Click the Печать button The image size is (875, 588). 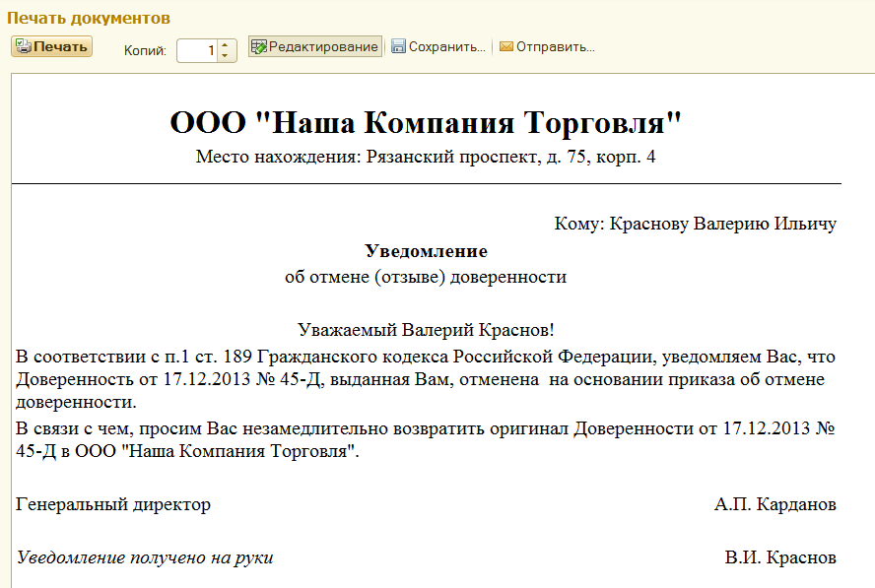point(51,46)
